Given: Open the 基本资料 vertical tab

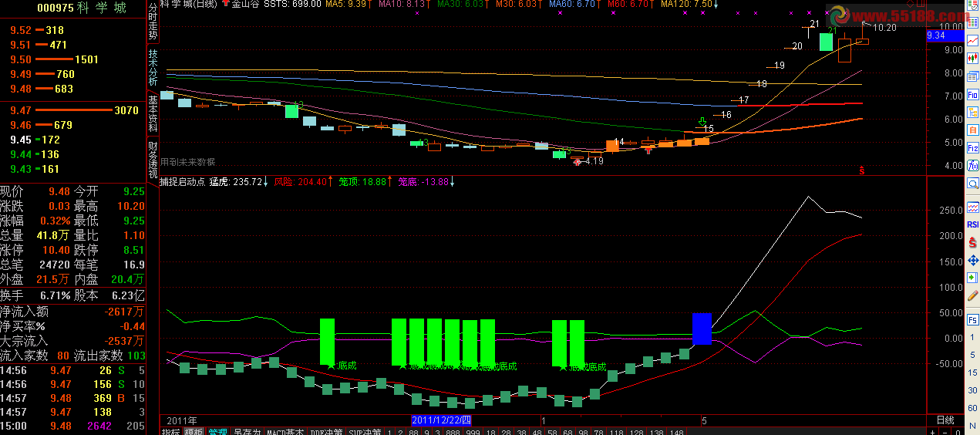Looking at the screenshot, I should (x=153, y=115).
